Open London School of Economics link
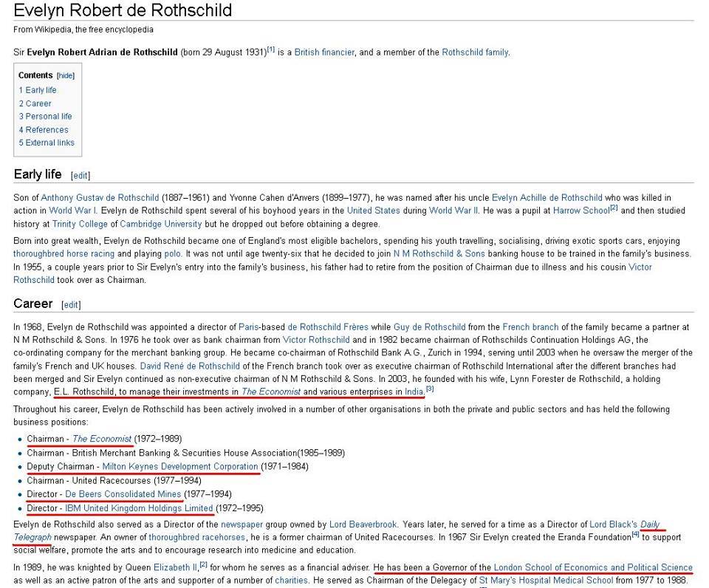709x588 pixels. [593, 567]
